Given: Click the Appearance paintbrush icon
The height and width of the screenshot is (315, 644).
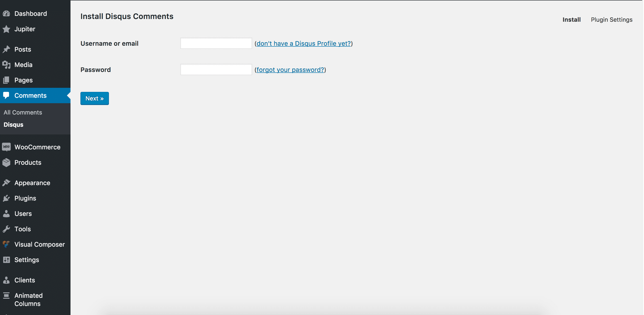Looking at the screenshot, I should tap(6, 183).
